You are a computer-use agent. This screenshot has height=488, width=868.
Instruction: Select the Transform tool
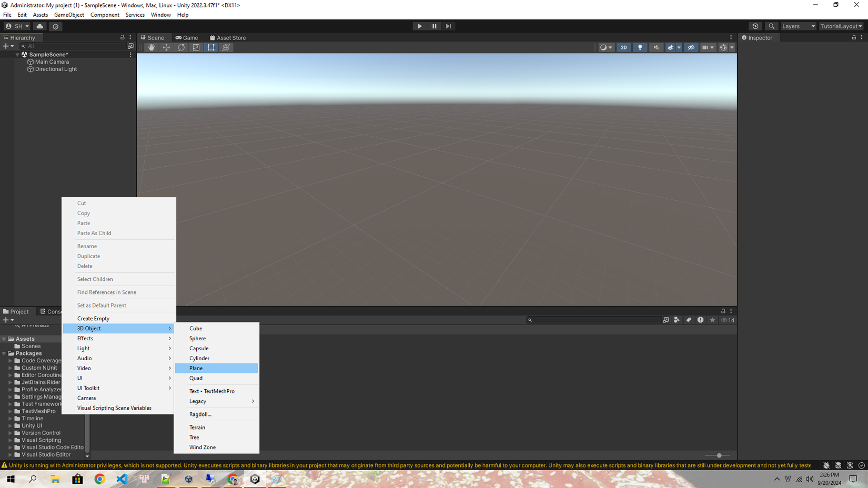[226, 47]
